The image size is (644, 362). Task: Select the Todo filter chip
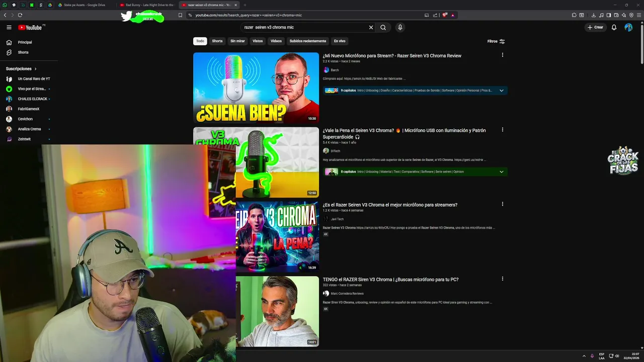200,41
